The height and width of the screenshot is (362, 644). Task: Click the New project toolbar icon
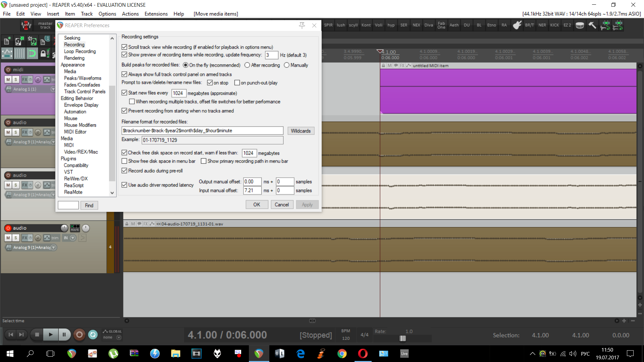pyautogui.click(x=7, y=41)
